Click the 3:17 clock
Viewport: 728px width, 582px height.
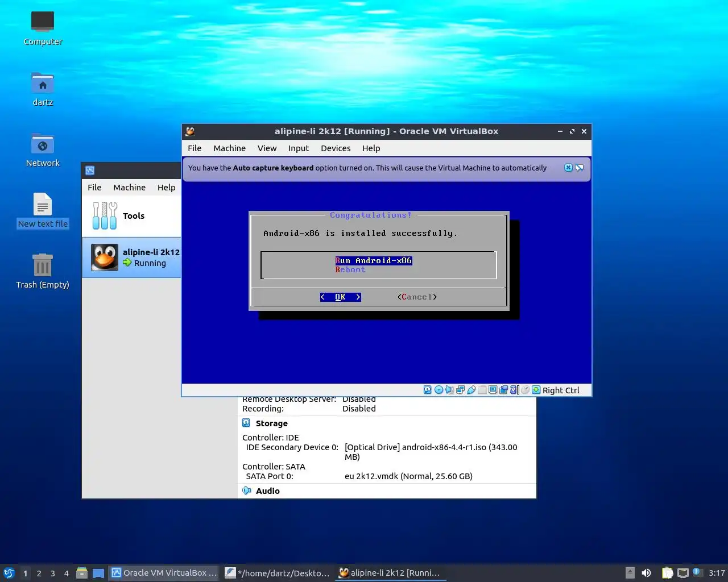point(717,573)
